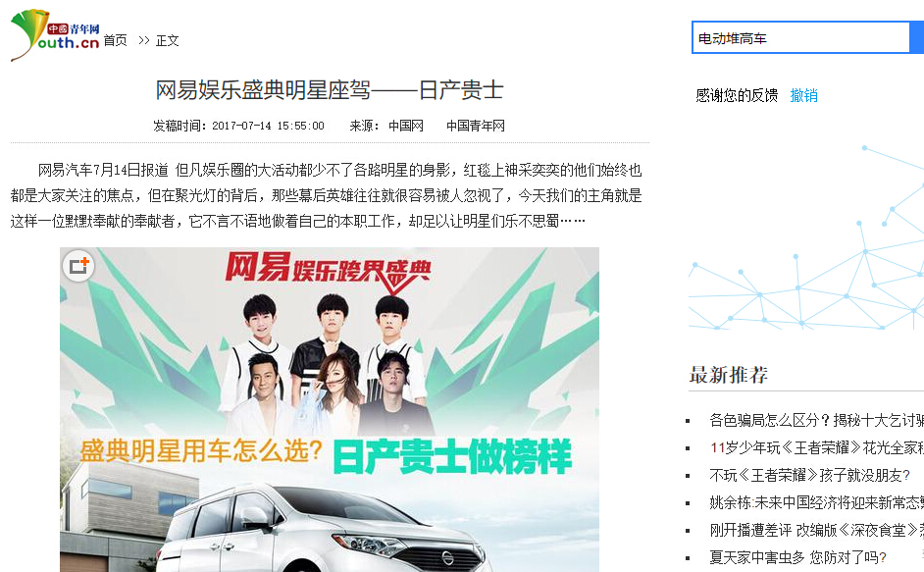Open recommended article 各色骗局怎么区分
924x572 pixels.
tap(816, 420)
